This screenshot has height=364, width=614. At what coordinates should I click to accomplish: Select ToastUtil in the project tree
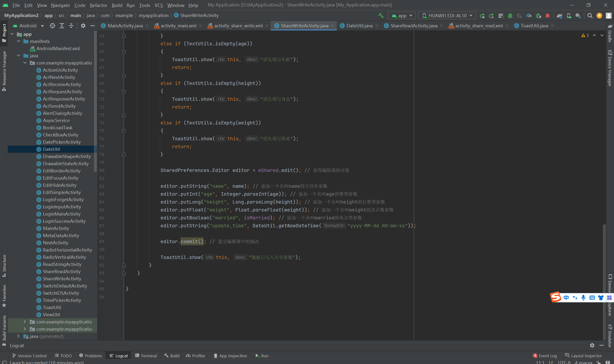point(52,307)
